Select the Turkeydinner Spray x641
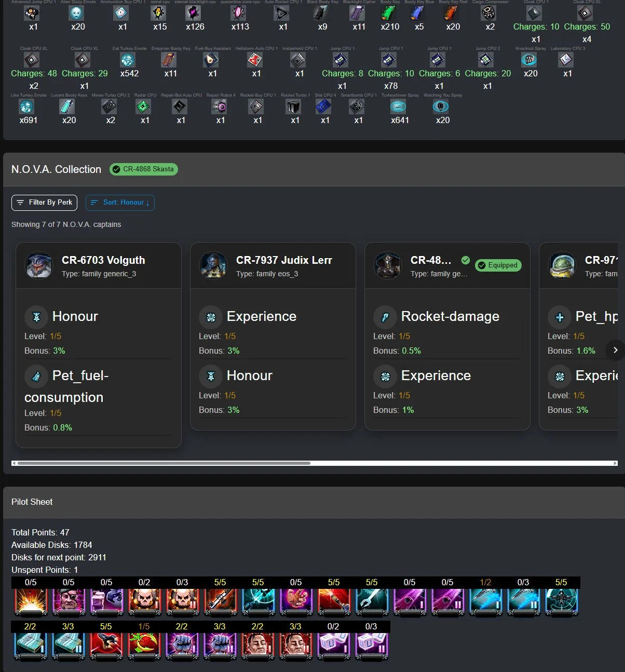 (398, 106)
